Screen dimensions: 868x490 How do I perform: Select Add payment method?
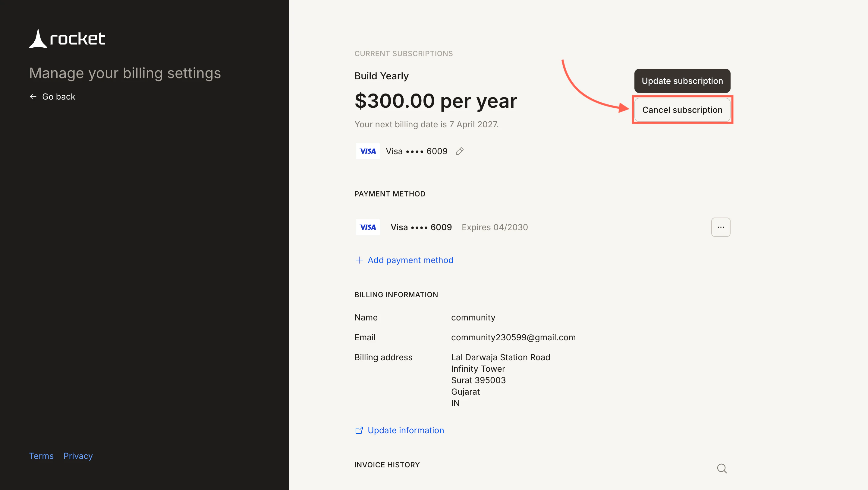point(410,260)
